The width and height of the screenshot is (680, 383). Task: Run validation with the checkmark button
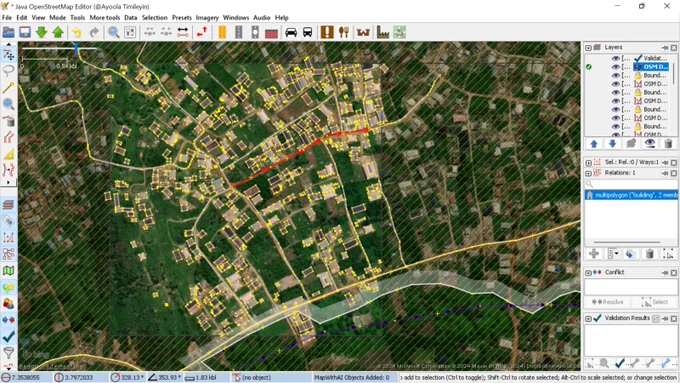click(620, 363)
